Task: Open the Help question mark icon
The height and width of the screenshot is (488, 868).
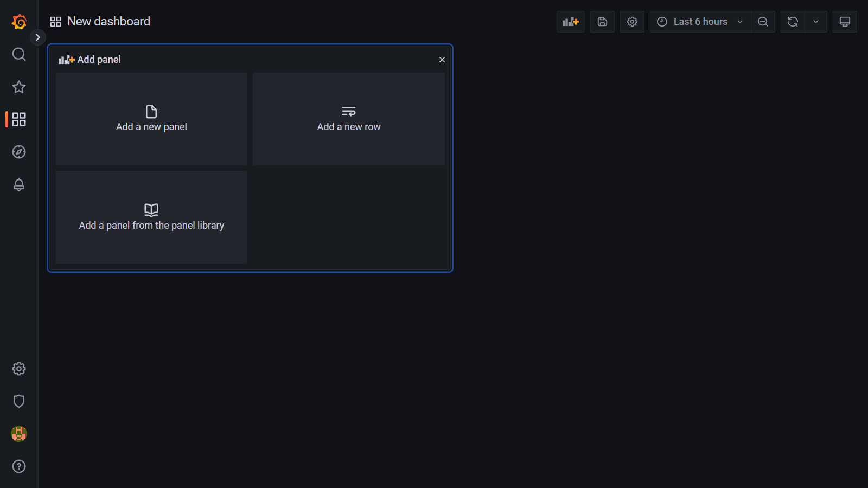Action: 19,466
